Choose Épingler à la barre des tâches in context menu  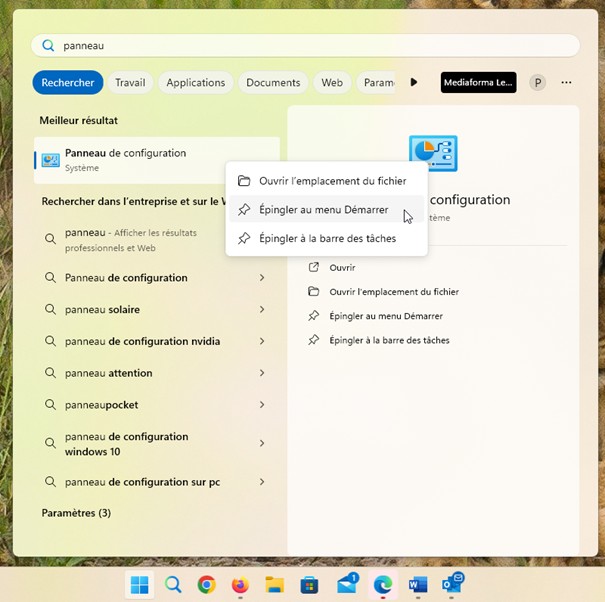326,238
